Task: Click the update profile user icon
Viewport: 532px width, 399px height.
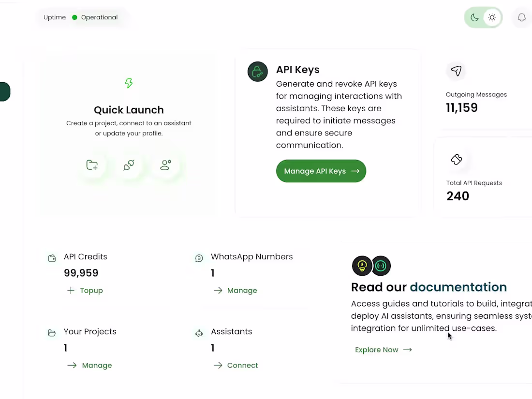Action: click(x=165, y=165)
